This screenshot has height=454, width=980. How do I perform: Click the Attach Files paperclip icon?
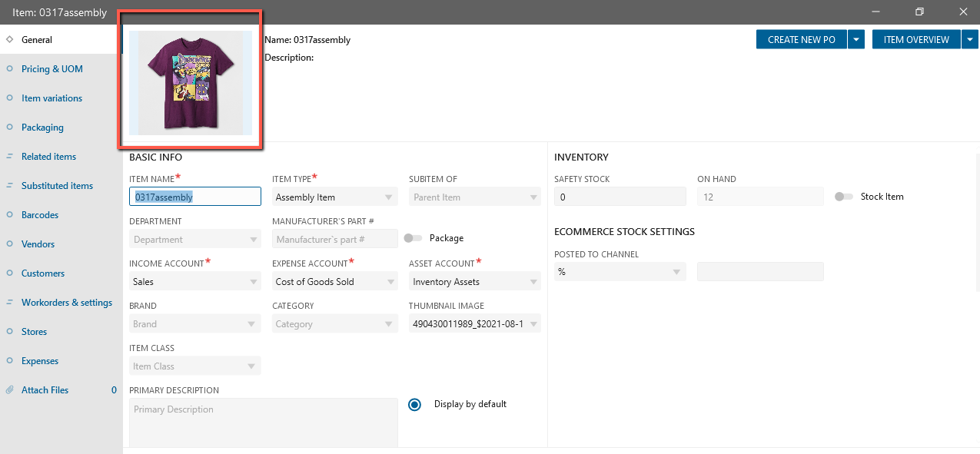click(x=10, y=390)
